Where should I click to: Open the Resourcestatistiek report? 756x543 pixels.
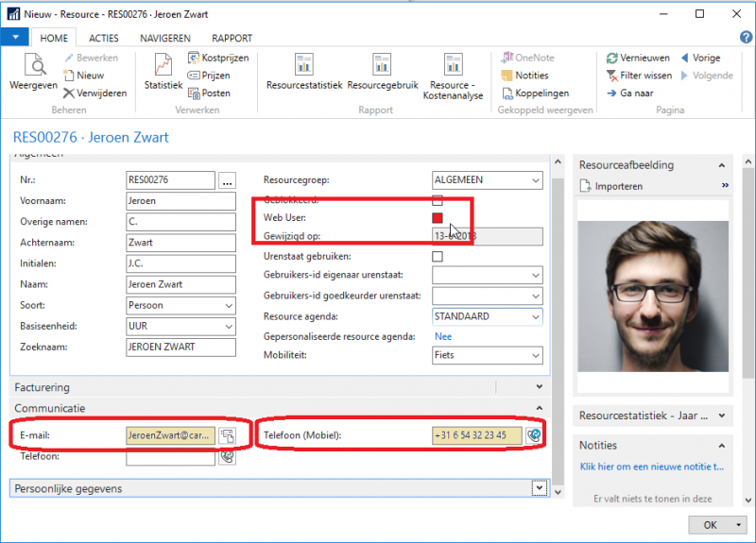click(304, 72)
